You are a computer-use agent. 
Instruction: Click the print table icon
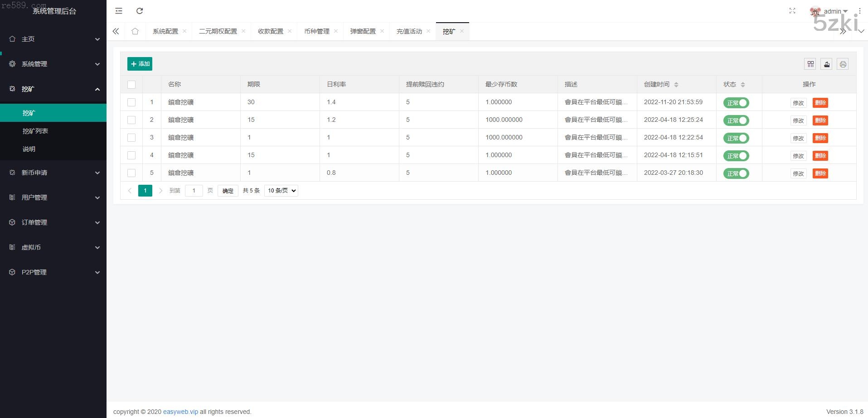point(843,64)
